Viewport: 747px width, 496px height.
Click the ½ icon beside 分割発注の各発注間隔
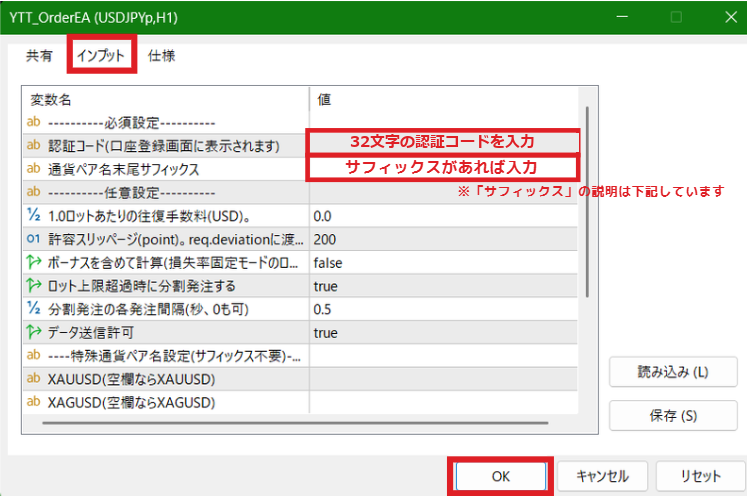(33, 308)
